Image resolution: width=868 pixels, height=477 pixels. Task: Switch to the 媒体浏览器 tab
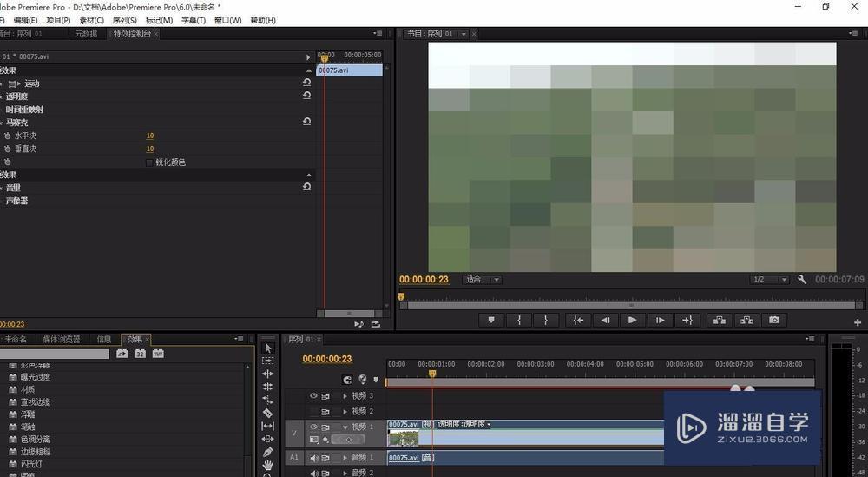click(x=61, y=339)
